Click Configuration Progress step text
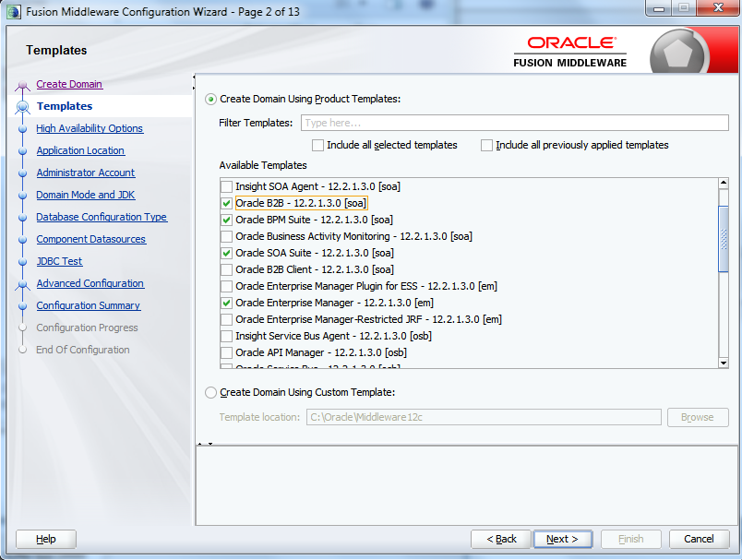 [87, 328]
